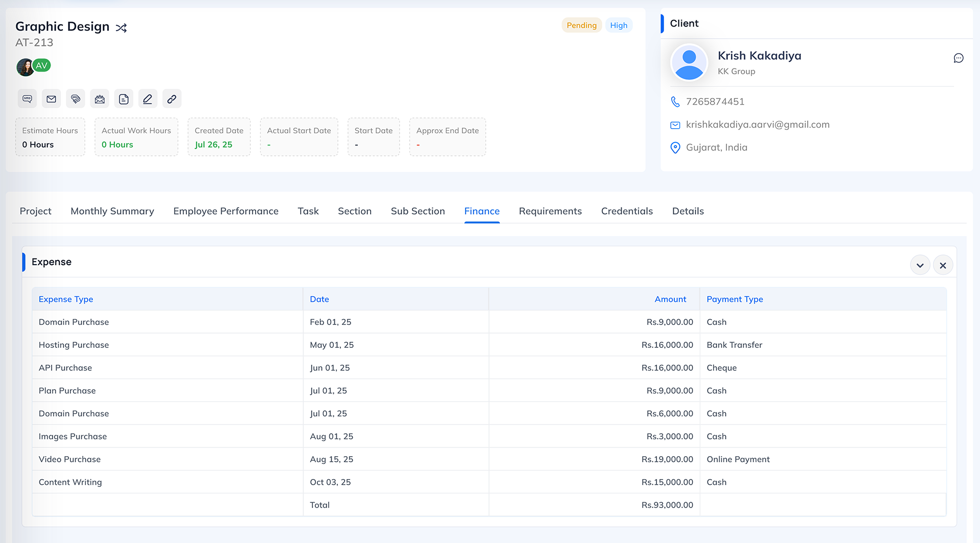The height and width of the screenshot is (543, 980).
Task: Click the Pending status badge
Action: (581, 26)
